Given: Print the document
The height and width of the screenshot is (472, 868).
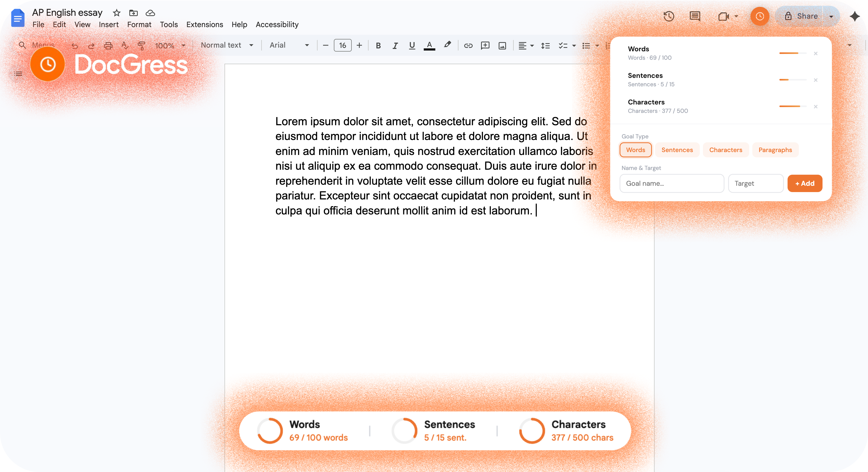Looking at the screenshot, I should pyautogui.click(x=108, y=46).
